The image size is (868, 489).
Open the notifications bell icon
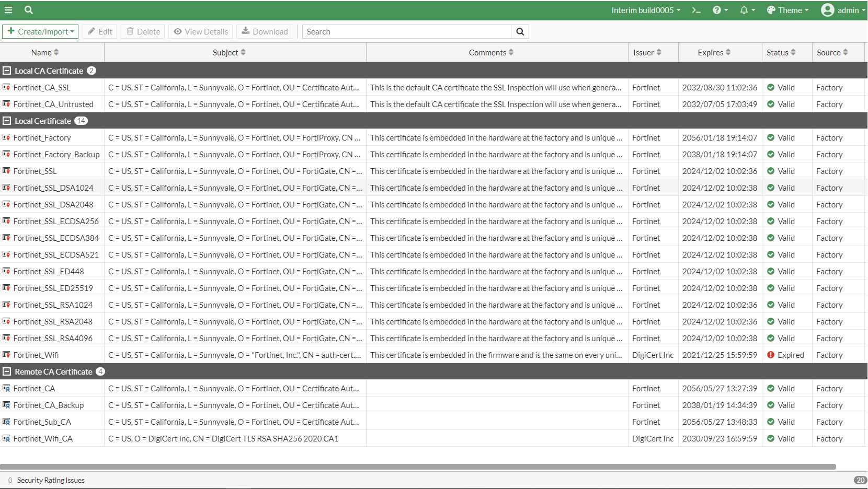tap(745, 10)
